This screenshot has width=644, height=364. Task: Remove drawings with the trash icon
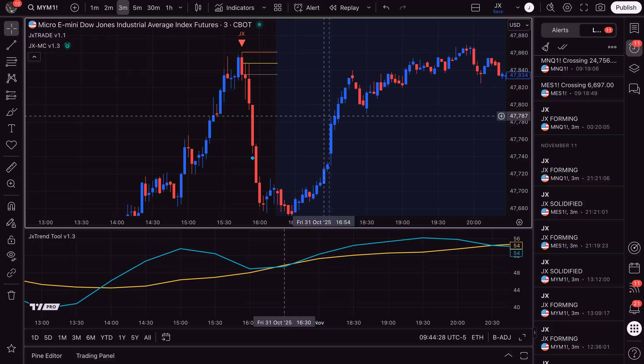tap(11, 295)
